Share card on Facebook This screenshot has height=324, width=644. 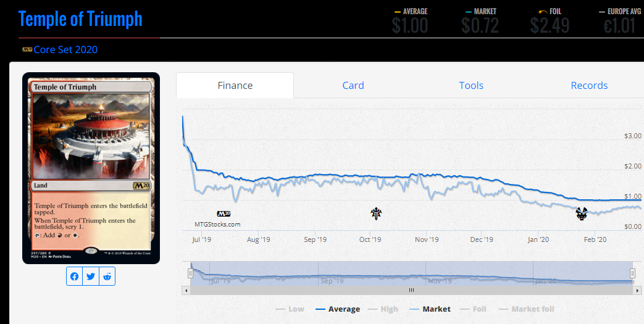click(x=74, y=276)
